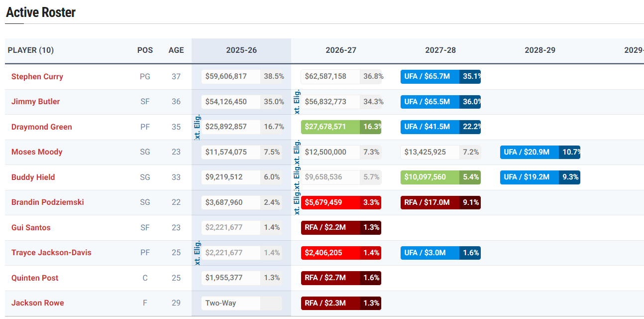Sort by the POS column header

145,50
